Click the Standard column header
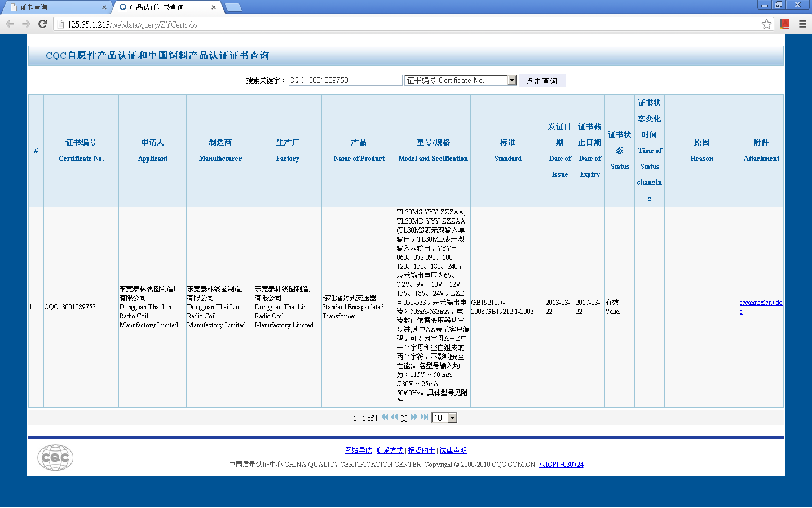 (508, 151)
